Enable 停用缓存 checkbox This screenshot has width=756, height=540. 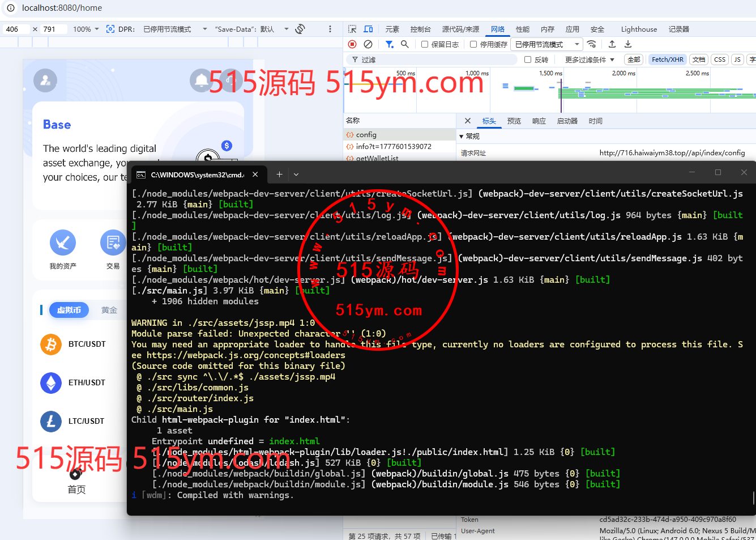(x=473, y=44)
